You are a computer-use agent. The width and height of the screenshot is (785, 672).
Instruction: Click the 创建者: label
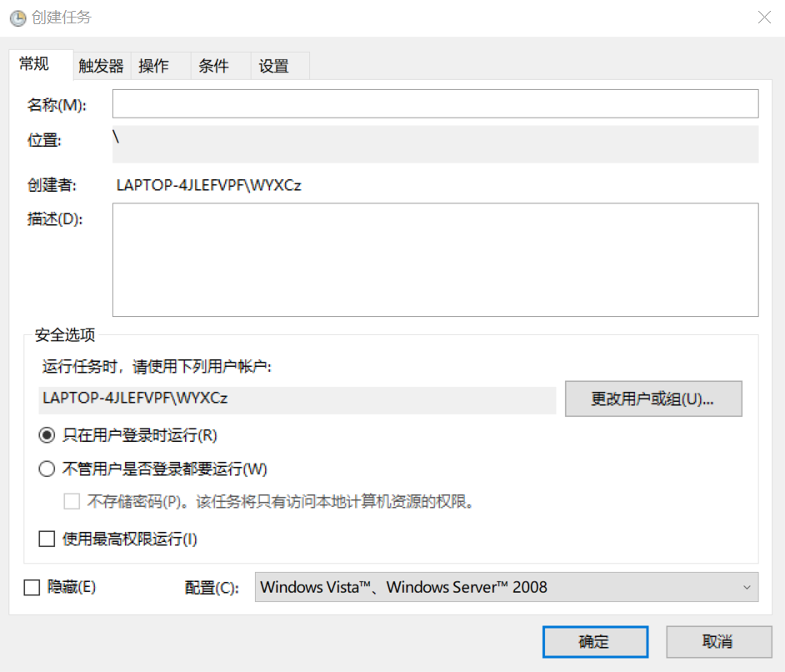click(52, 185)
